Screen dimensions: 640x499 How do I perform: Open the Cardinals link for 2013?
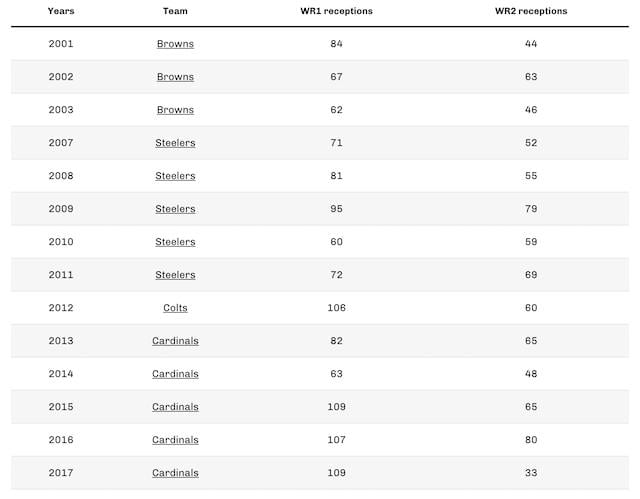click(x=175, y=341)
